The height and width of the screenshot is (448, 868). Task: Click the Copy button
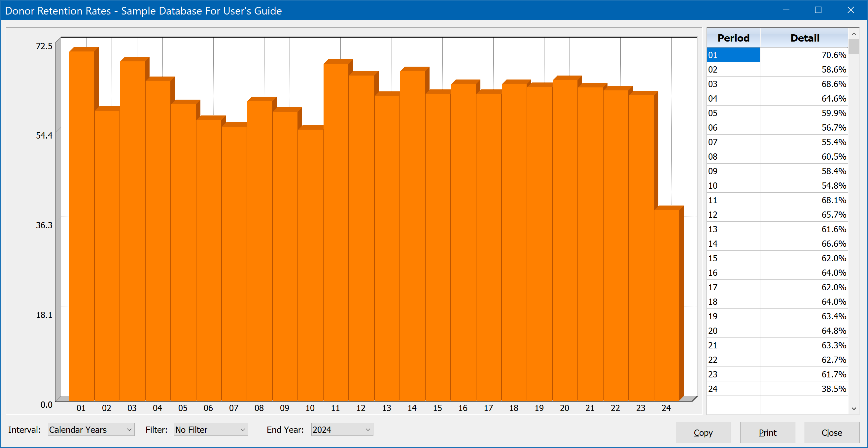coord(703,432)
